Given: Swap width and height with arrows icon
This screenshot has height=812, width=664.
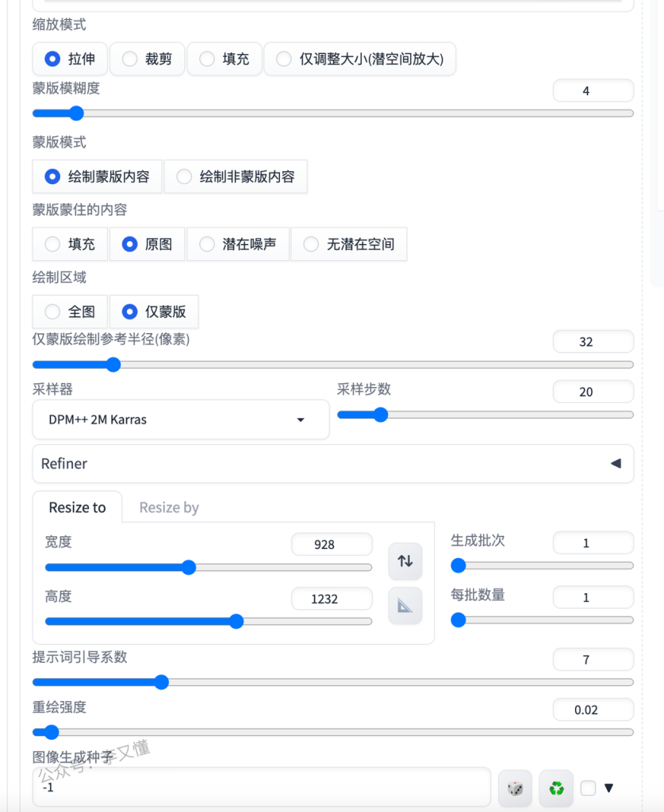Looking at the screenshot, I should tap(405, 561).
